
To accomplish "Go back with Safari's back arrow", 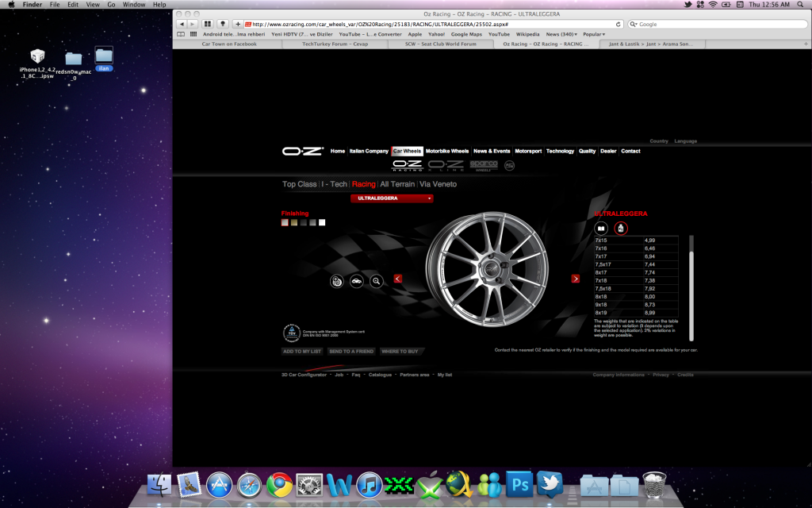I will pos(182,24).
